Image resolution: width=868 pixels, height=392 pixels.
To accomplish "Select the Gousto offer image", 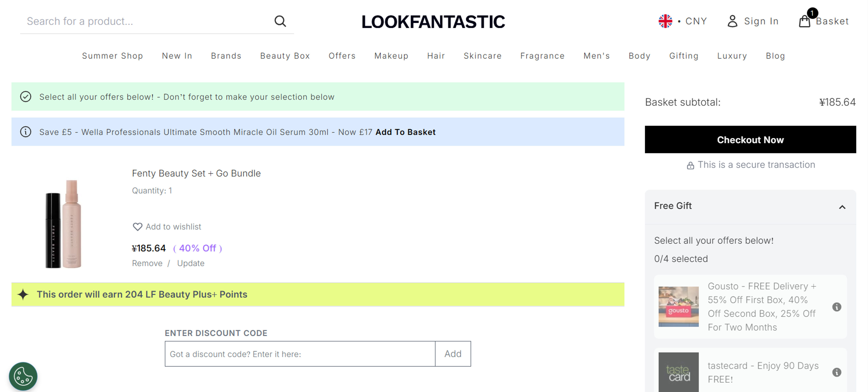I will tap(678, 307).
